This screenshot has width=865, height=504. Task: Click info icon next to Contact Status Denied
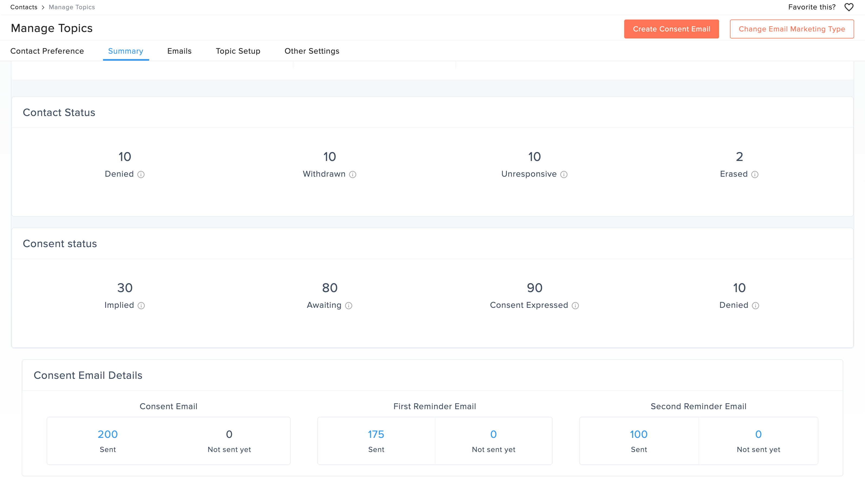[x=141, y=174]
